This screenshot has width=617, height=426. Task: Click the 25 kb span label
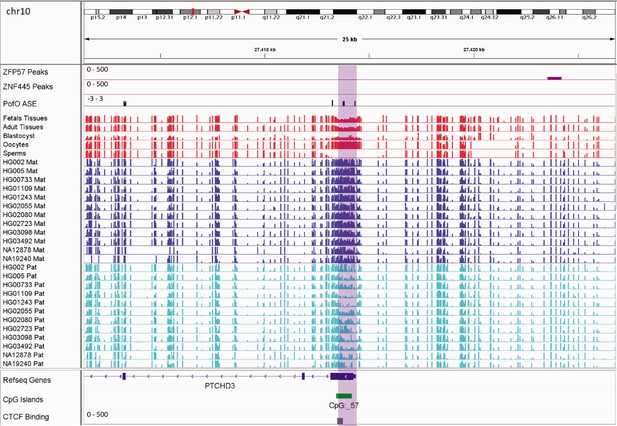pyautogui.click(x=349, y=39)
